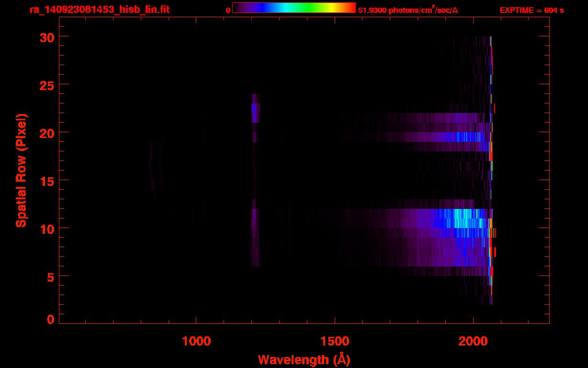Click the 0 at the colorbar start

coord(228,10)
